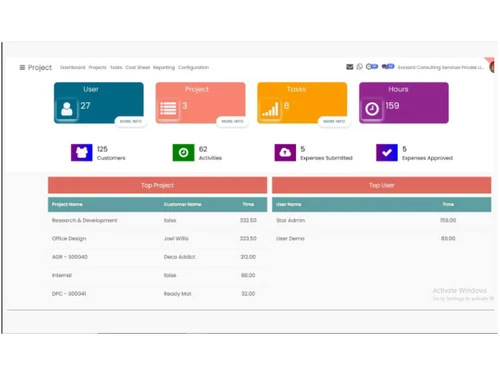Click the purple Hours card

tap(404, 103)
